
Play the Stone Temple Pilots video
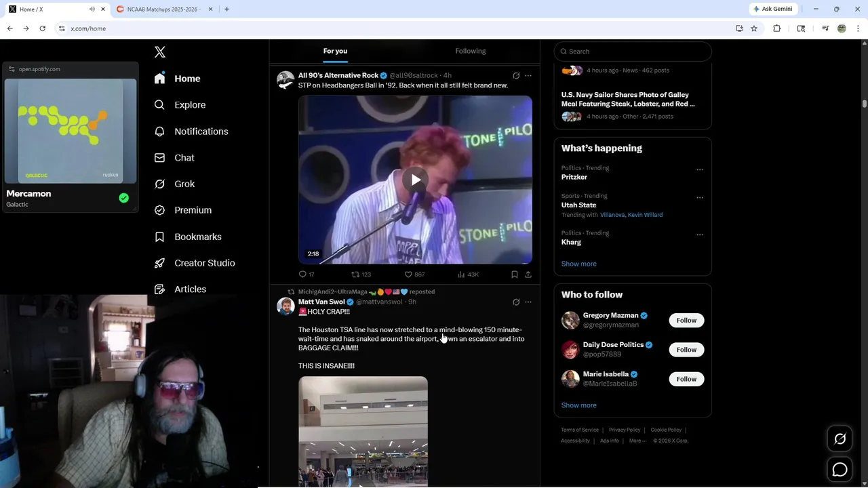pos(415,180)
